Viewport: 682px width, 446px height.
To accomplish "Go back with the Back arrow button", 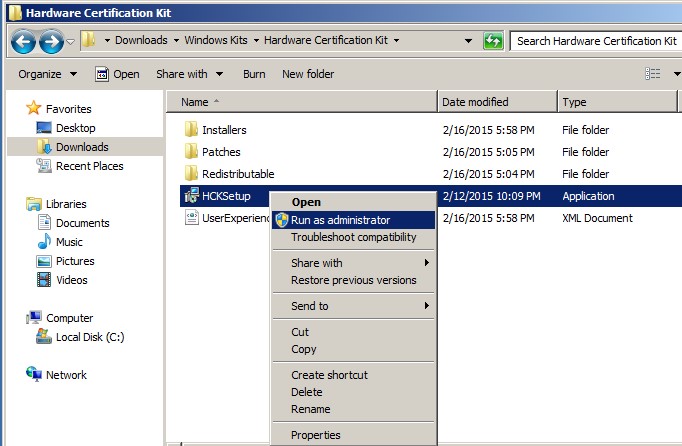I will pyautogui.click(x=23, y=42).
